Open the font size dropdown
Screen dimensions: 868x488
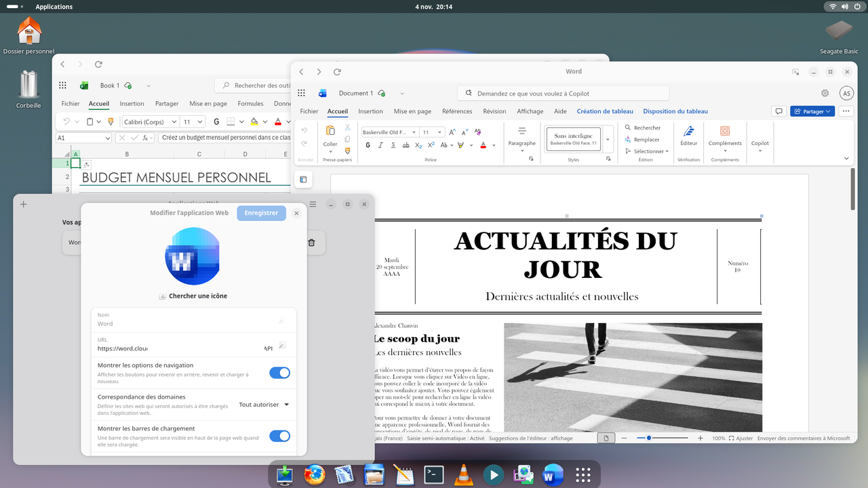[439, 131]
